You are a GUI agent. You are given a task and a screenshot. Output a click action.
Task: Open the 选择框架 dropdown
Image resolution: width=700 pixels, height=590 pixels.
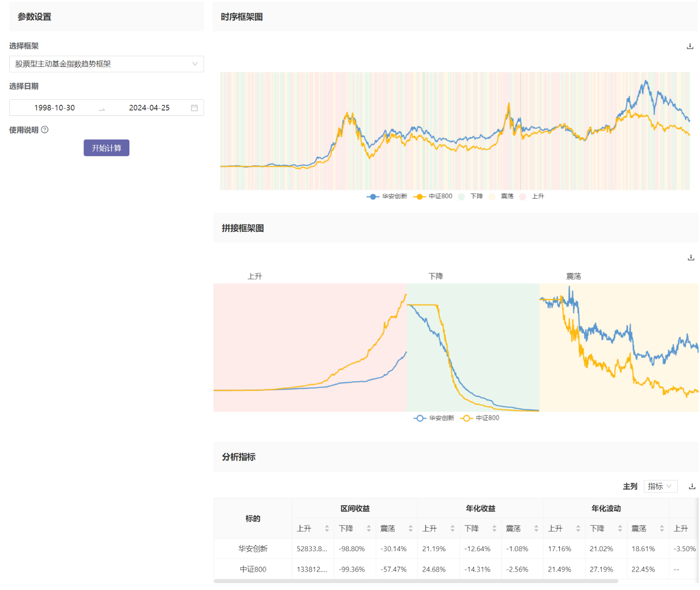(x=106, y=64)
